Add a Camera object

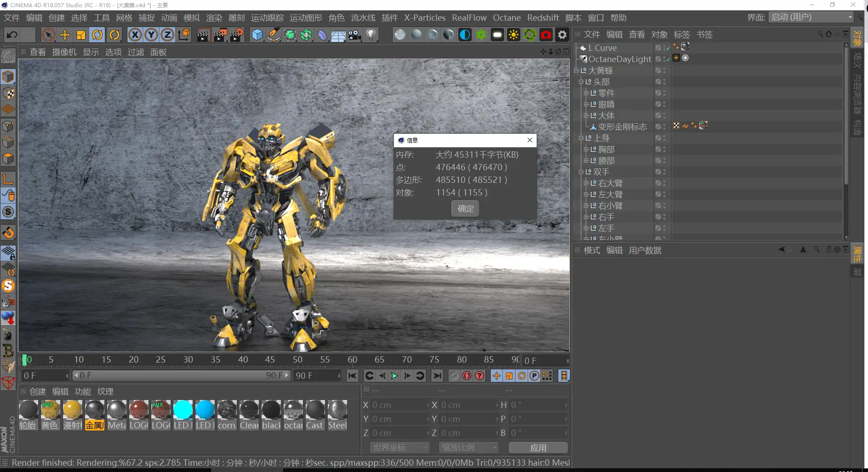pyautogui.click(x=355, y=35)
